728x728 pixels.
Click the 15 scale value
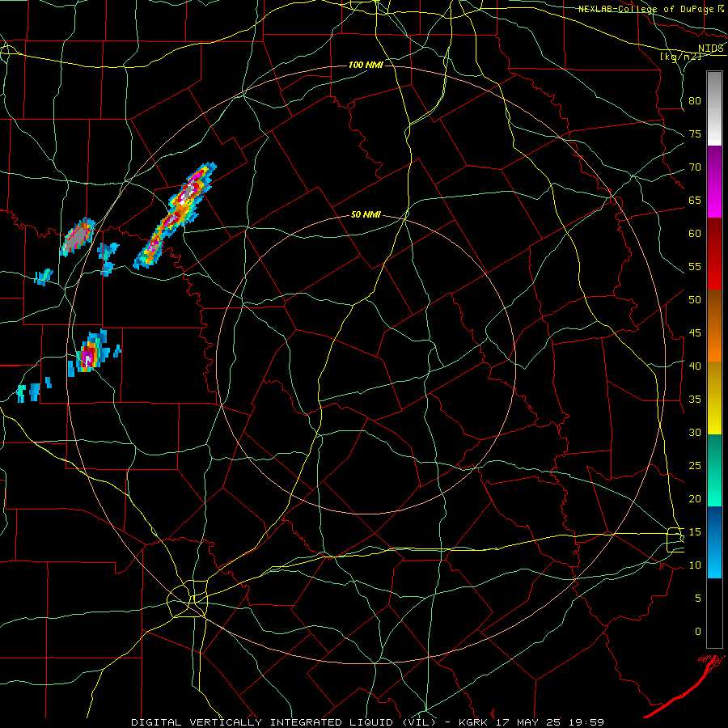click(x=695, y=532)
